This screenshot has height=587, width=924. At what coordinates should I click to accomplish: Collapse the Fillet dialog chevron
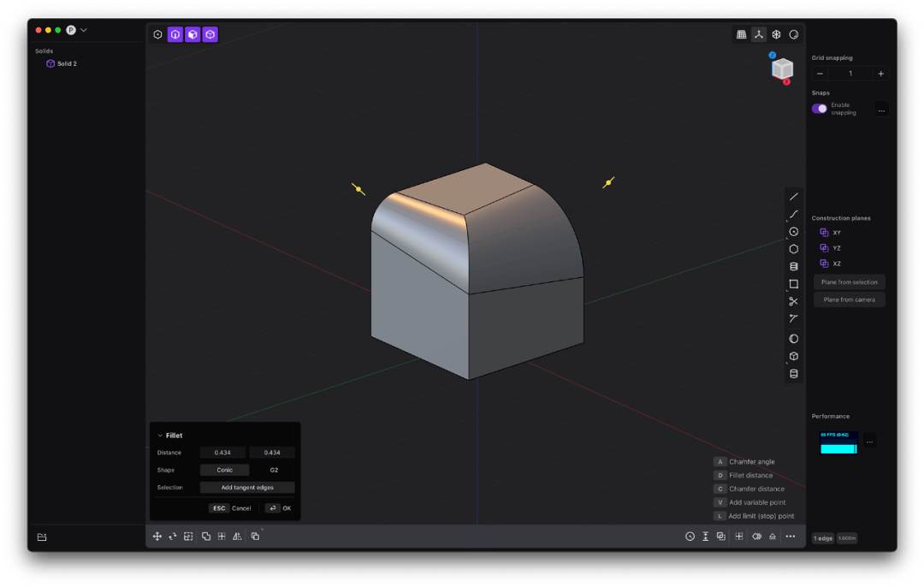159,436
